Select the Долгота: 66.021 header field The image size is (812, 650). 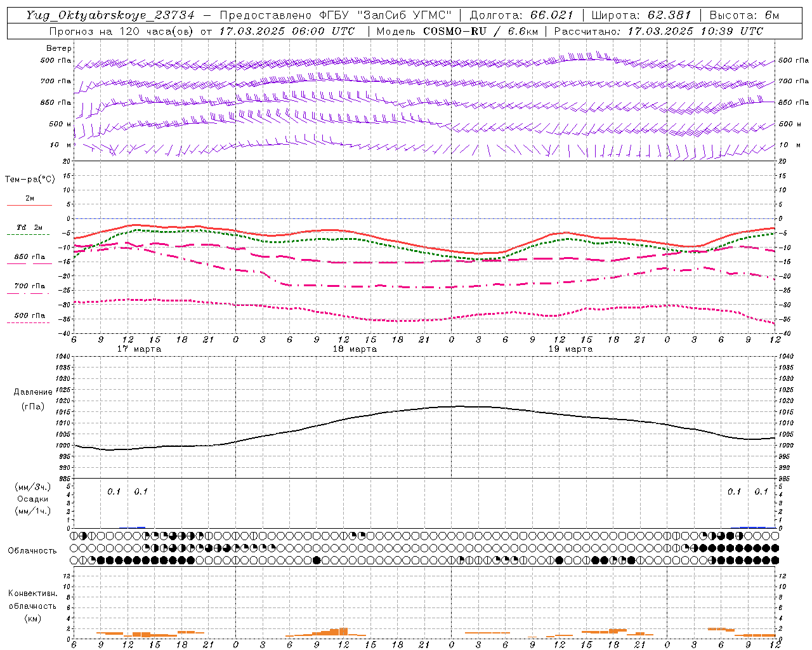point(521,15)
